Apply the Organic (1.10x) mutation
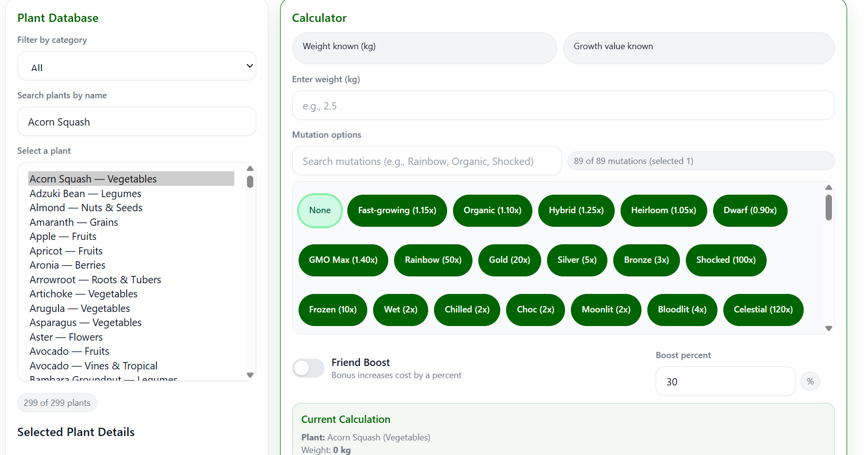Image resolution: width=868 pixels, height=455 pixels. coord(492,210)
